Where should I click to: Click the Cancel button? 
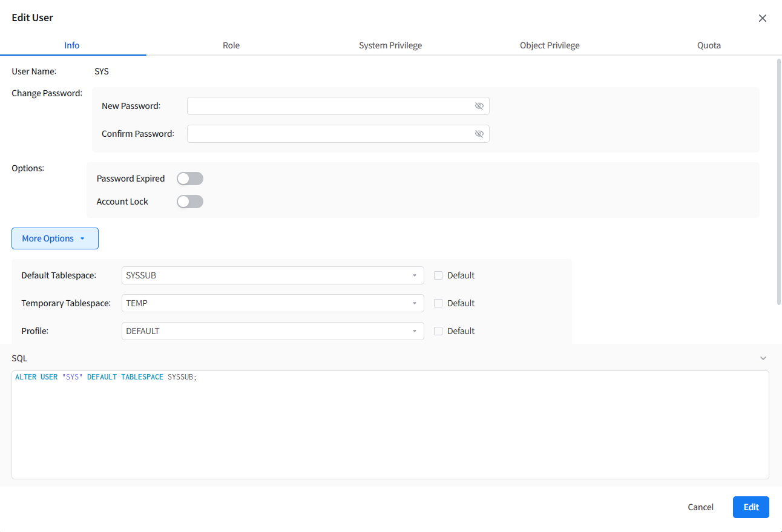click(x=700, y=507)
